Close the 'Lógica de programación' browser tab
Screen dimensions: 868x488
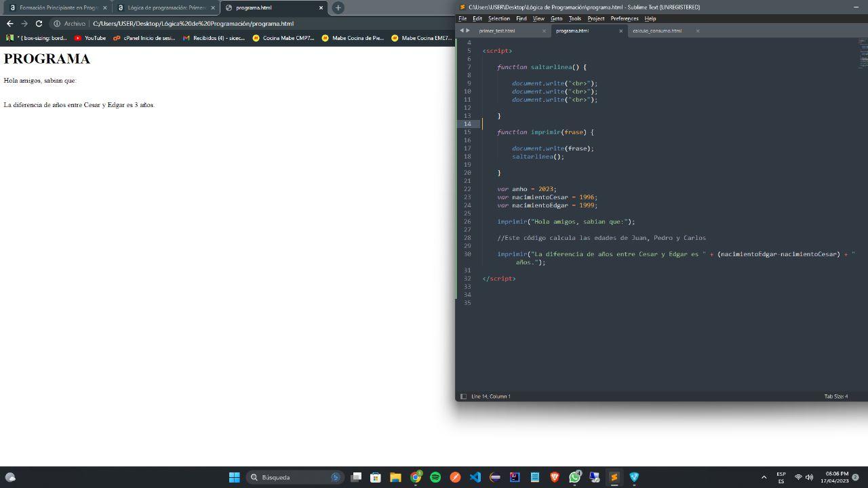click(x=213, y=7)
